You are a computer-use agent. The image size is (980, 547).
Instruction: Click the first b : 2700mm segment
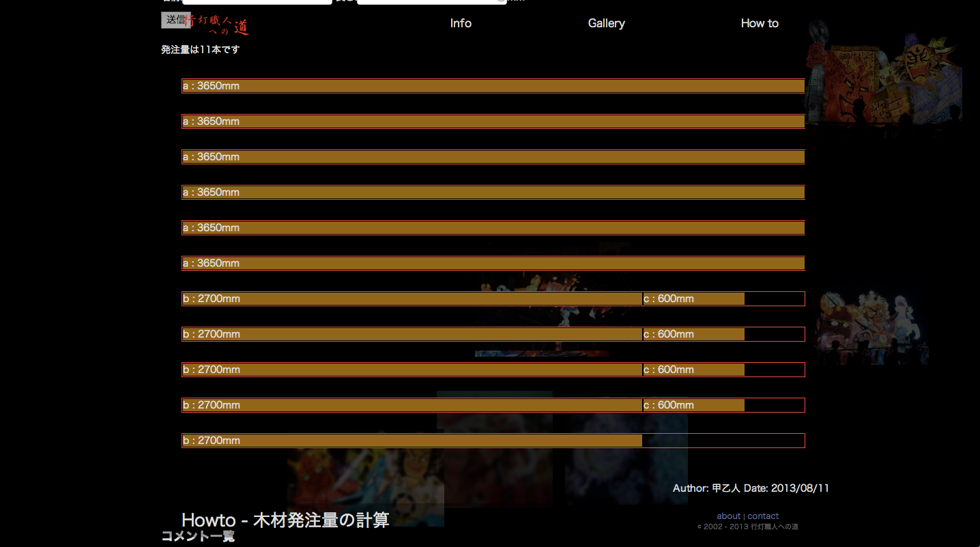tap(412, 299)
